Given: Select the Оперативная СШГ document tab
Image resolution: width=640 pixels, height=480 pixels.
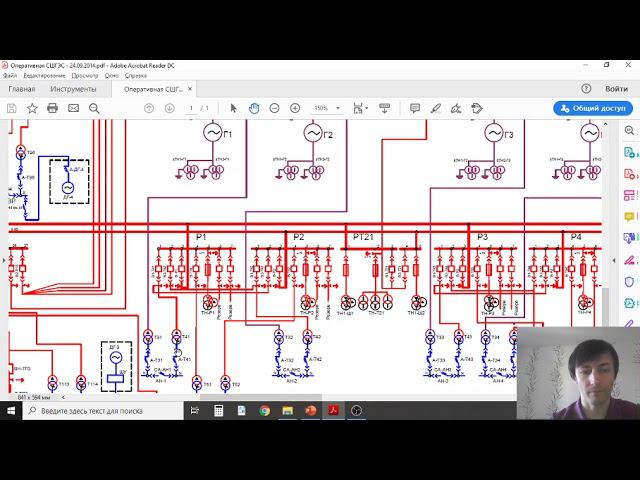Looking at the screenshot, I should (x=153, y=89).
